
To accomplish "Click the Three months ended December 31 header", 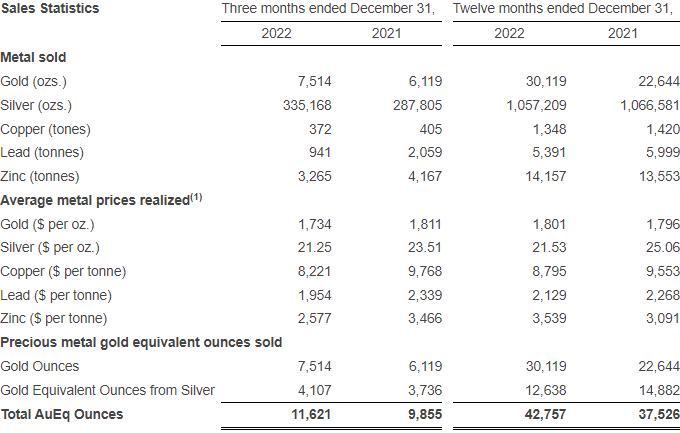I will [328, 10].
